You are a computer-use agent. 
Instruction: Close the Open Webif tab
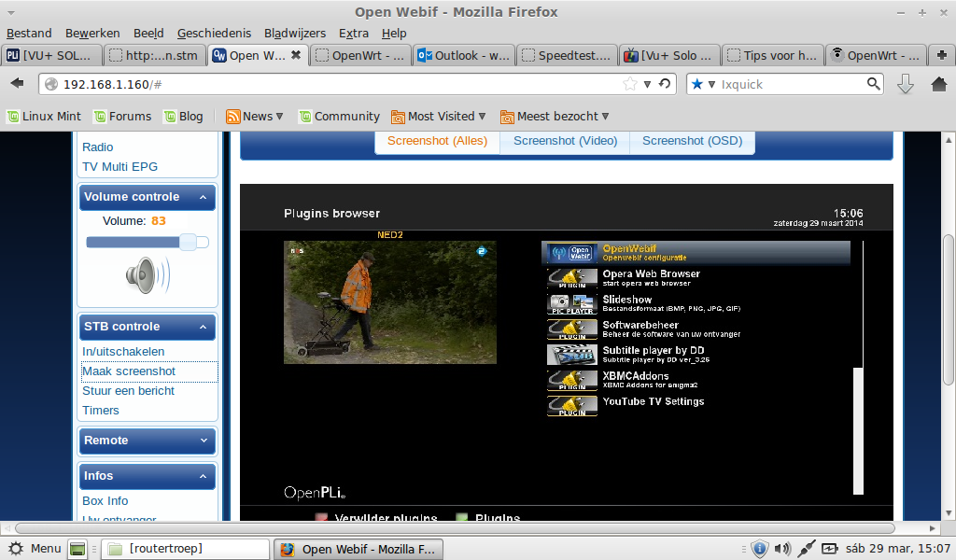pyautogui.click(x=296, y=55)
